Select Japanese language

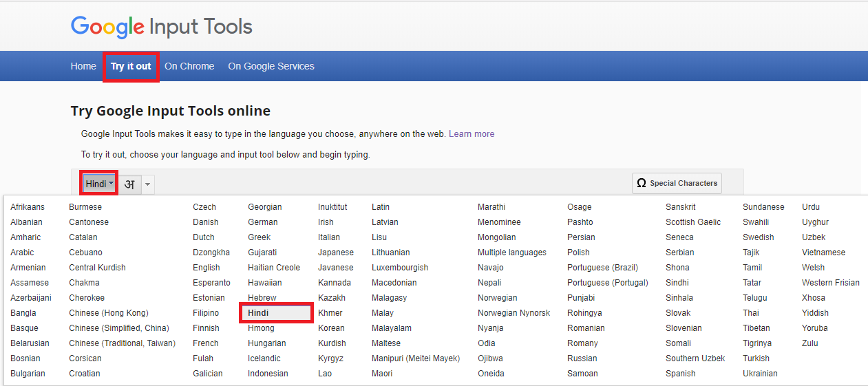(336, 252)
